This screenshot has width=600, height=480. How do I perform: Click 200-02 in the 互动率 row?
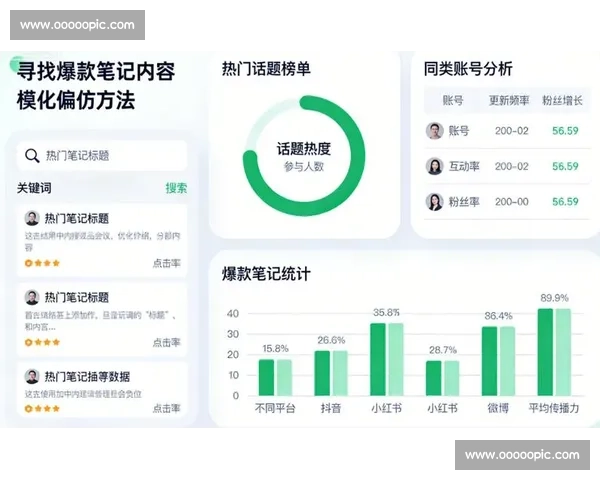click(x=512, y=167)
